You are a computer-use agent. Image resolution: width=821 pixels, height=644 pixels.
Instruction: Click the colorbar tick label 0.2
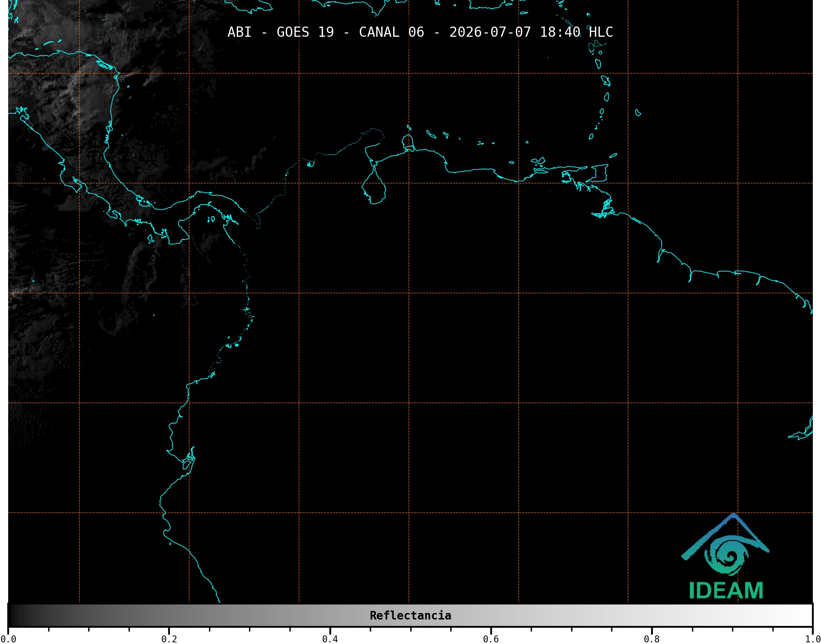click(169, 639)
